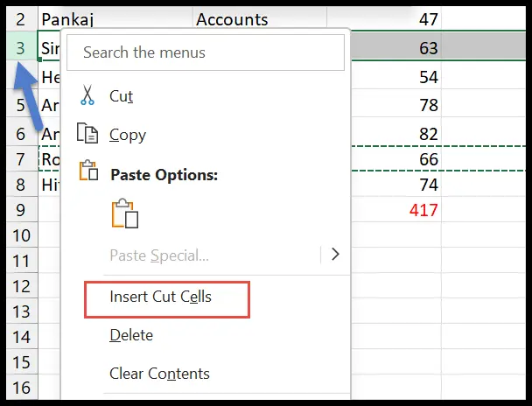This screenshot has height=406, width=532.
Task: Select row header 11
Action: 21,261
